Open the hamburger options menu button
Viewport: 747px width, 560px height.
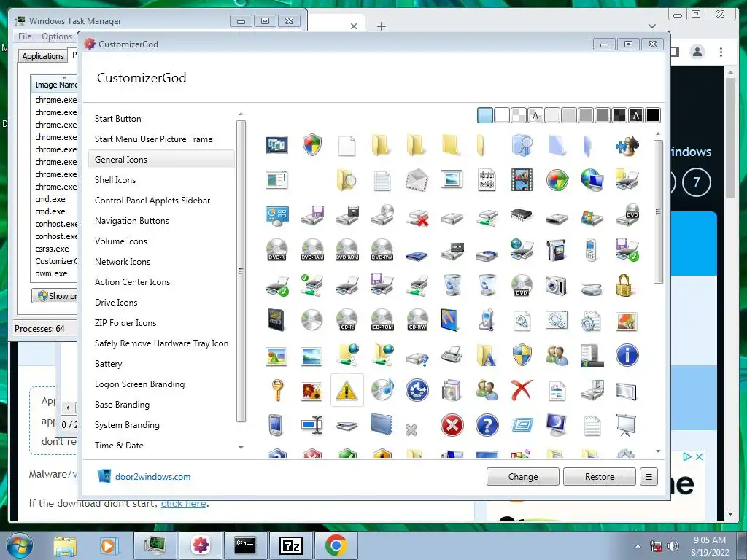click(649, 477)
